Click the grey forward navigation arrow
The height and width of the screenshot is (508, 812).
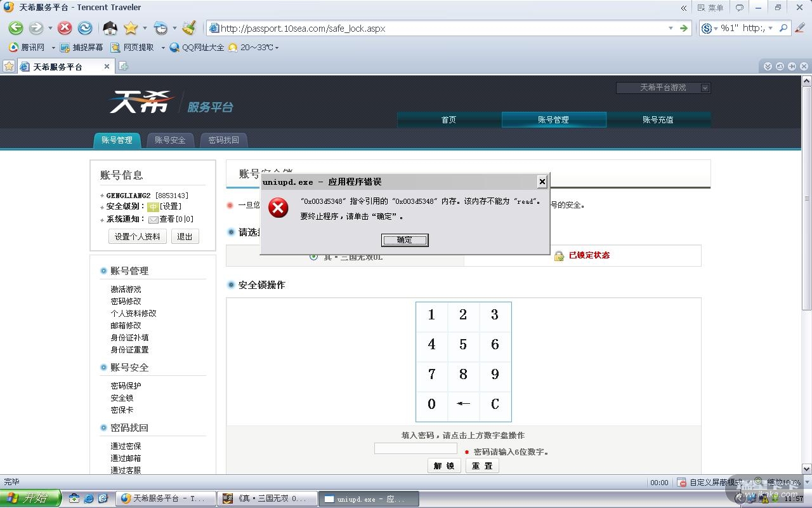(36, 28)
